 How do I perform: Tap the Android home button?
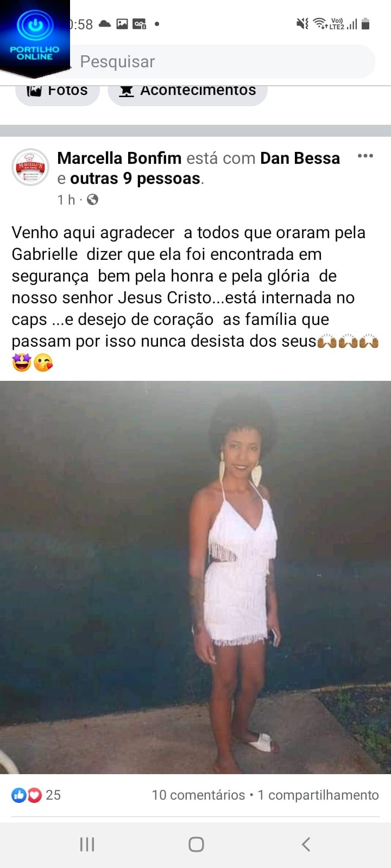196,844
